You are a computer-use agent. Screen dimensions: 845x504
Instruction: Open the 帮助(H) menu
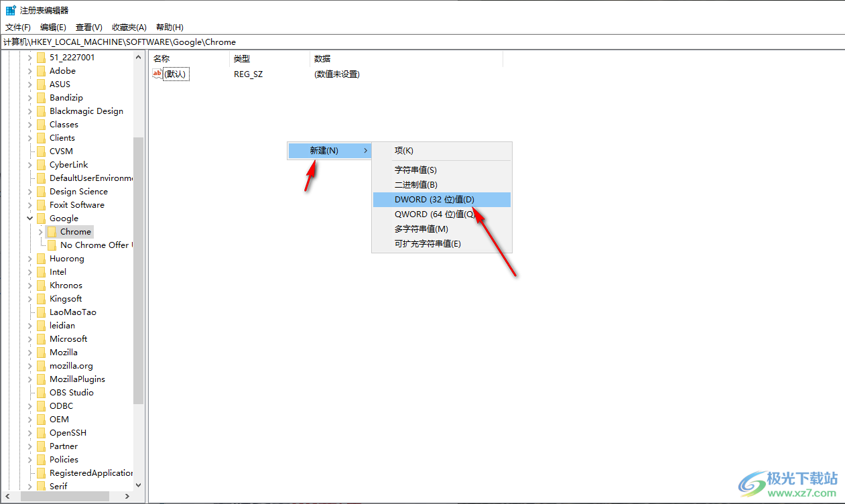[170, 27]
